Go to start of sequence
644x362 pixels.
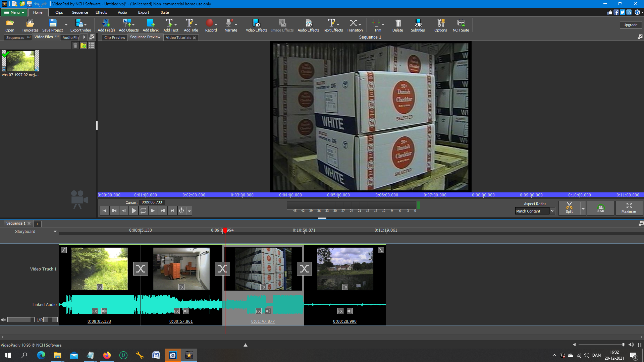104,210
